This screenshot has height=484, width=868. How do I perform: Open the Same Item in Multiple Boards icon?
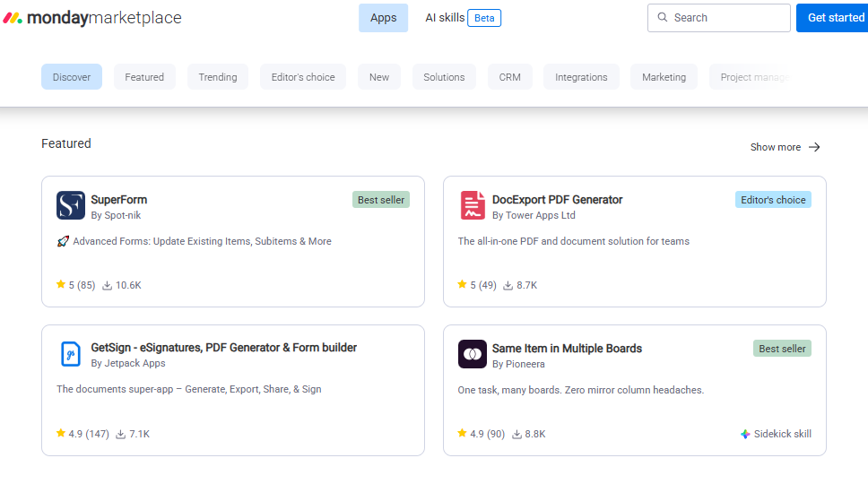(473, 354)
